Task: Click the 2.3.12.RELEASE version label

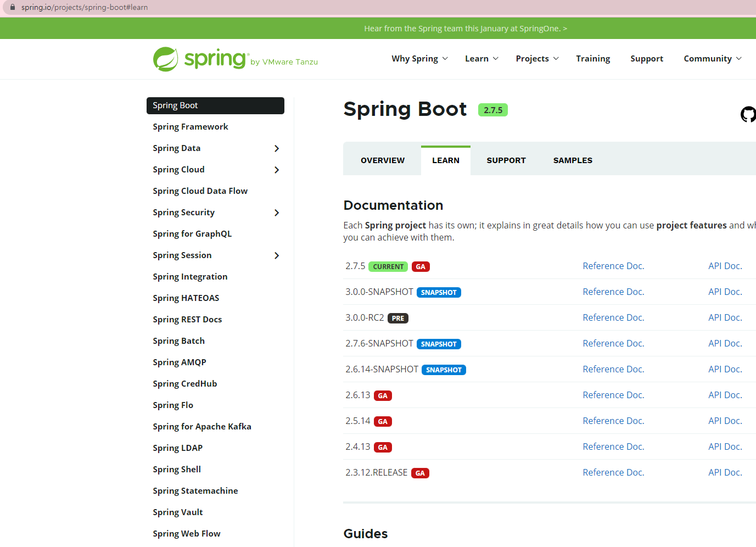Action: coord(377,472)
